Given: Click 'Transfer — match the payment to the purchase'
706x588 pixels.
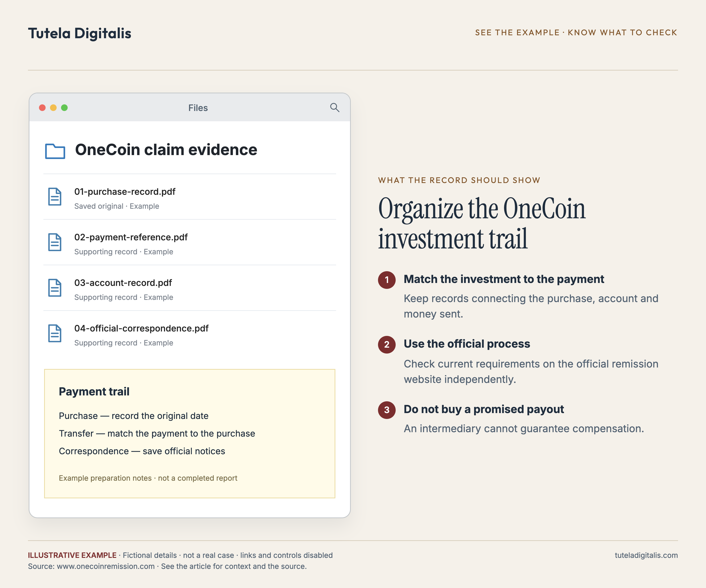Looking at the screenshot, I should [157, 434].
